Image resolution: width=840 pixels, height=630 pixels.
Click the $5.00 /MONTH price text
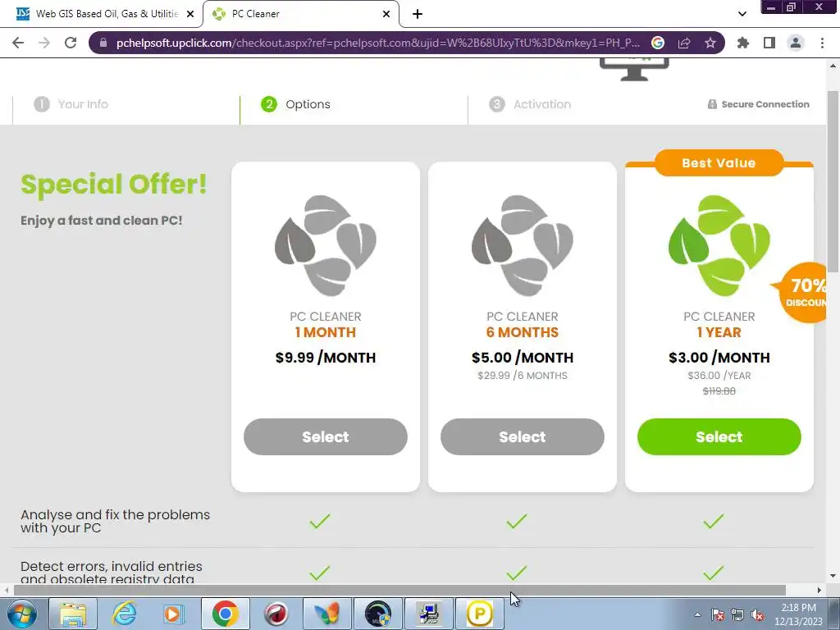(x=523, y=358)
